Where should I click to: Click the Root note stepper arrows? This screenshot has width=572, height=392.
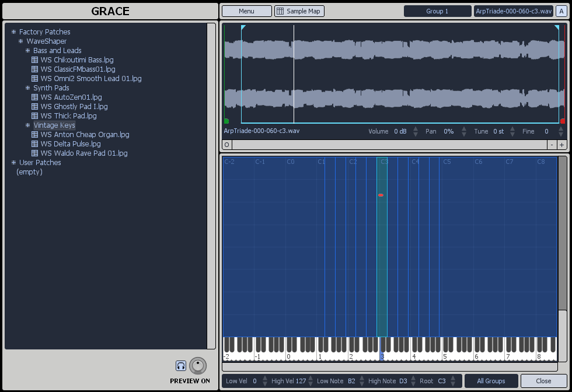coord(453,381)
